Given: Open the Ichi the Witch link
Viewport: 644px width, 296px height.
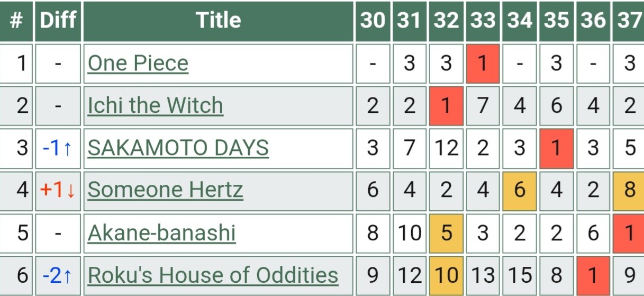Looking at the screenshot, I should point(155,106).
